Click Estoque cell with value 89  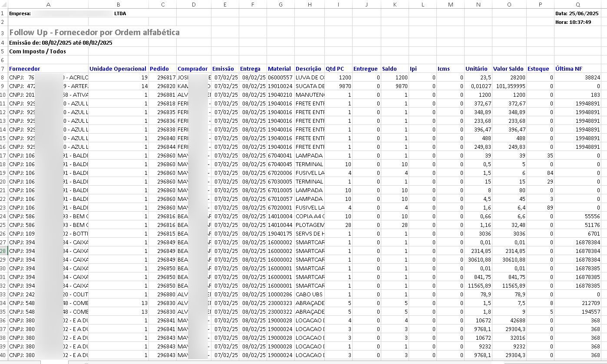[x=540, y=207]
